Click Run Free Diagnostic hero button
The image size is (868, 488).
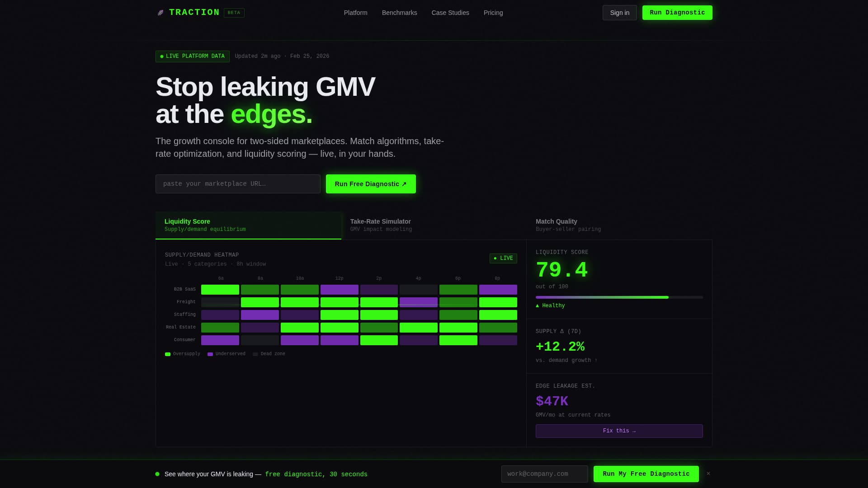pos(371,184)
